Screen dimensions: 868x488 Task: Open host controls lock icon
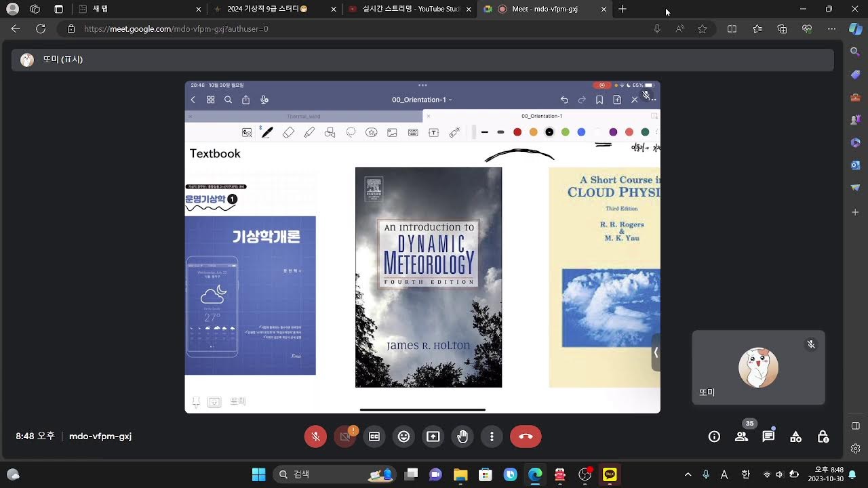pos(823,436)
